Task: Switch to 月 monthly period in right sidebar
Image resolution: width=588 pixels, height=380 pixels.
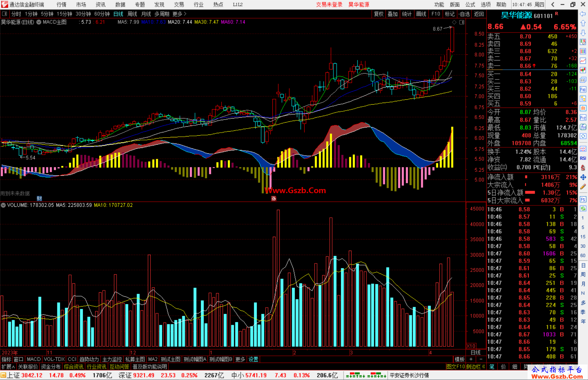Action: coord(583,284)
